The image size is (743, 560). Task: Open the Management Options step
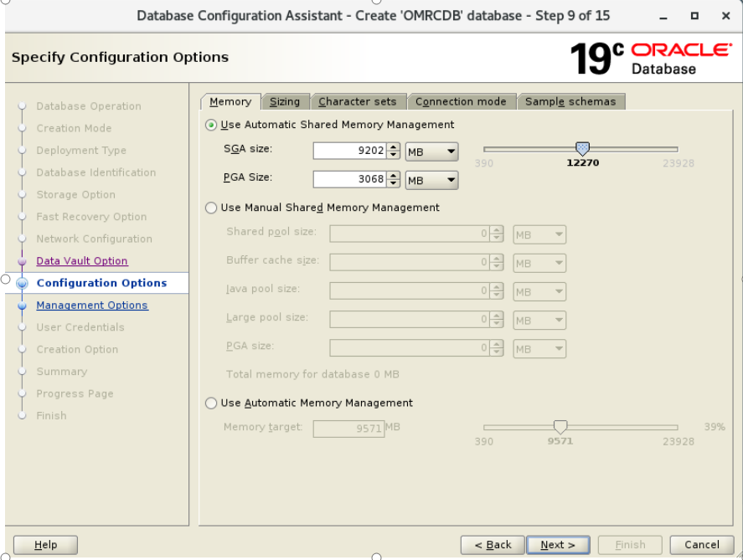[x=92, y=305]
